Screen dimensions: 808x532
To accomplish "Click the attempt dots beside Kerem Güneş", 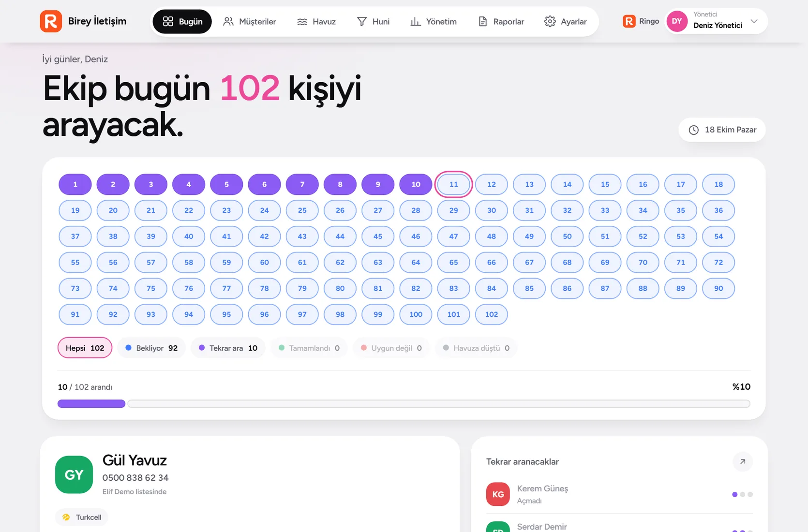I will [743, 494].
